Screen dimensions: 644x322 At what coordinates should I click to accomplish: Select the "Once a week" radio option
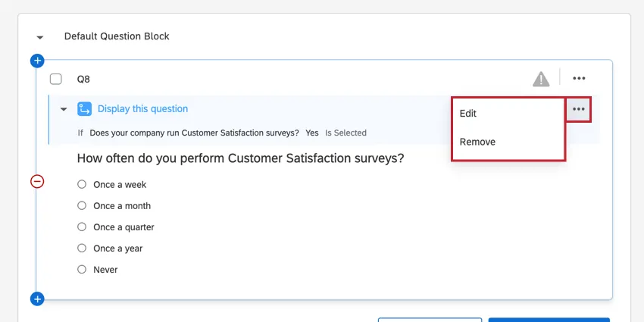[x=82, y=184]
